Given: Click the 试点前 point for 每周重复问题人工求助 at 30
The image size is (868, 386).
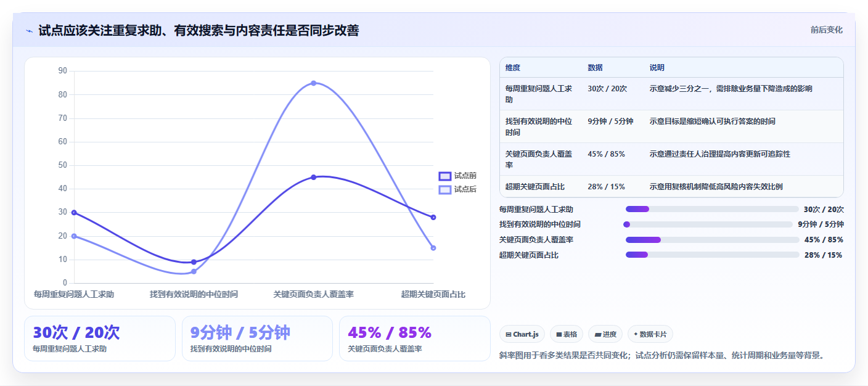Looking at the screenshot, I should [x=74, y=213].
